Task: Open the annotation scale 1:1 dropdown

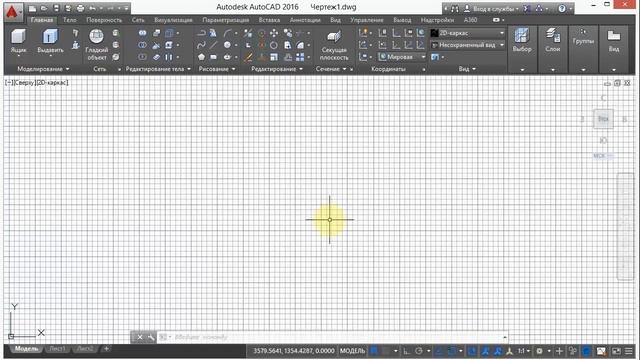Action: [x=524, y=351]
